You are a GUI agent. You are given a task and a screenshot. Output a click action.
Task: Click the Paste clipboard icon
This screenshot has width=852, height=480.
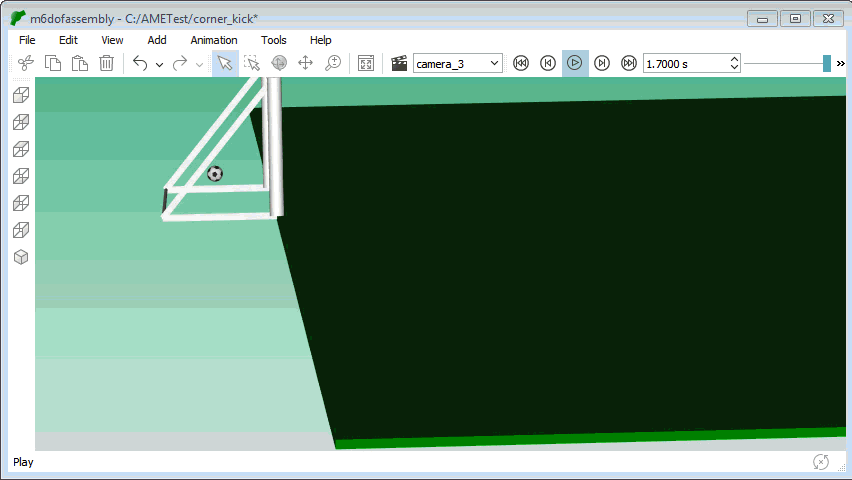click(x=80, y=63)
